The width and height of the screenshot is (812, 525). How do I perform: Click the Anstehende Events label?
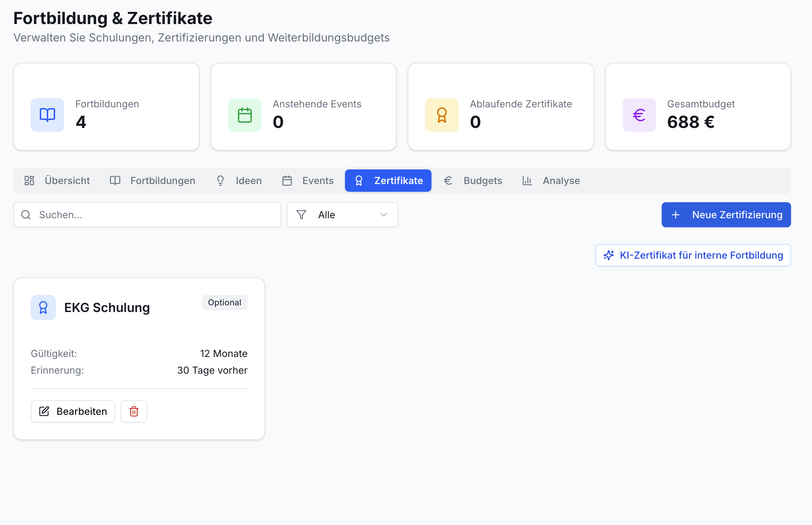click(x=317, y=104)
